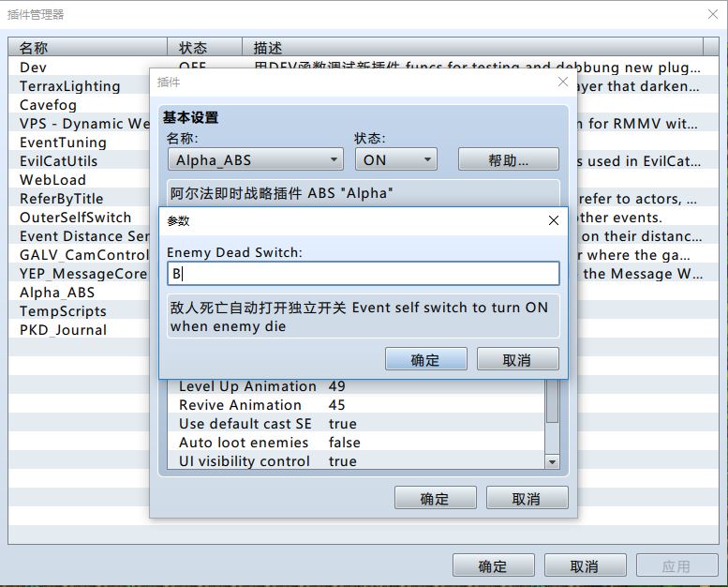Image resolution: width=728 pixels, height=587 pixels.
Task: Select the Alpha_ABS row in plugin manager list
Action: coord(79,292)
